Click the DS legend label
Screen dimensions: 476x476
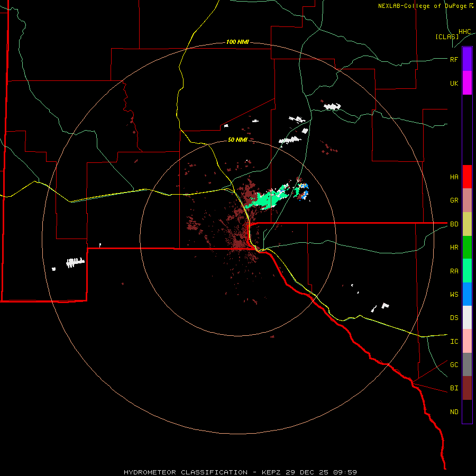pyautogui.click(x=454, y=318)
